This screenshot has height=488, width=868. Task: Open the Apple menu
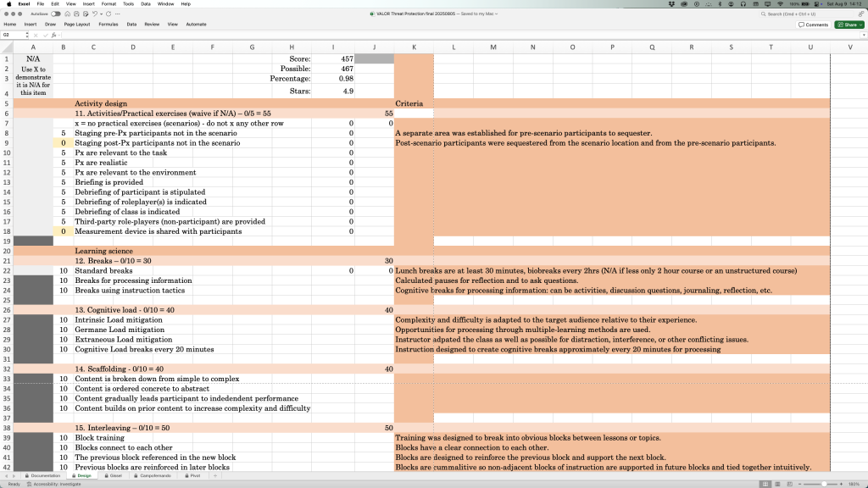tap(8, 4)
